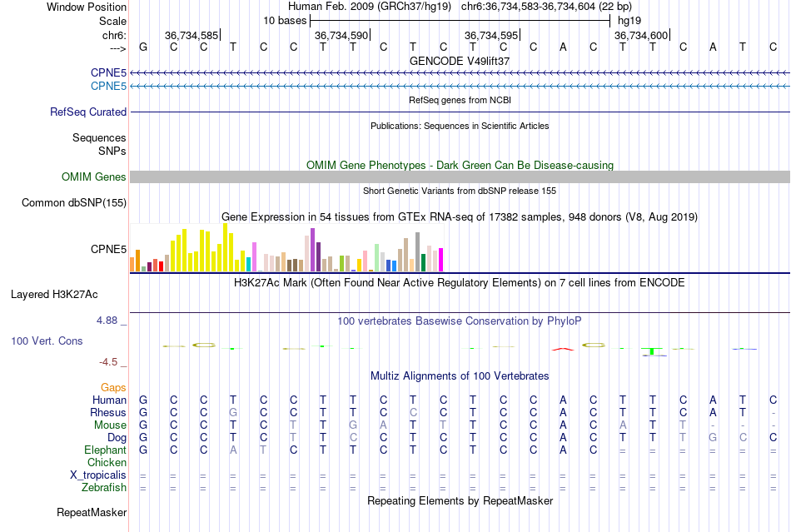Viewport: 791px width, 532px height.
Task: Open Repeating Elements by RepeatMasker title
Action: [x=460, y=500]
